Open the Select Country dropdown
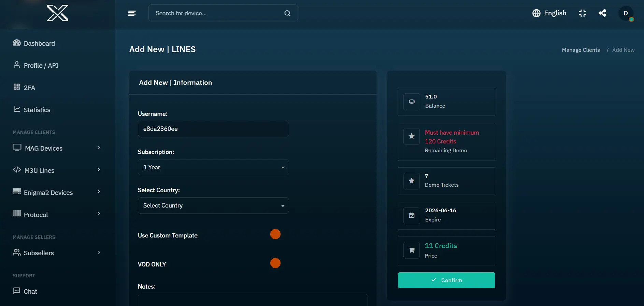644x306 pixels. pos(213,205)
